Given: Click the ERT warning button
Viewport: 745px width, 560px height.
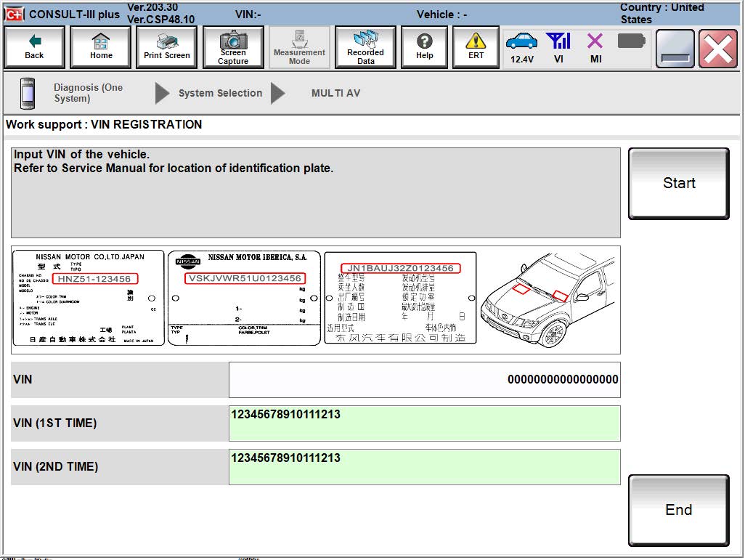Looking at the screenshot, I should pyautogui.click(x=476, y=47).
